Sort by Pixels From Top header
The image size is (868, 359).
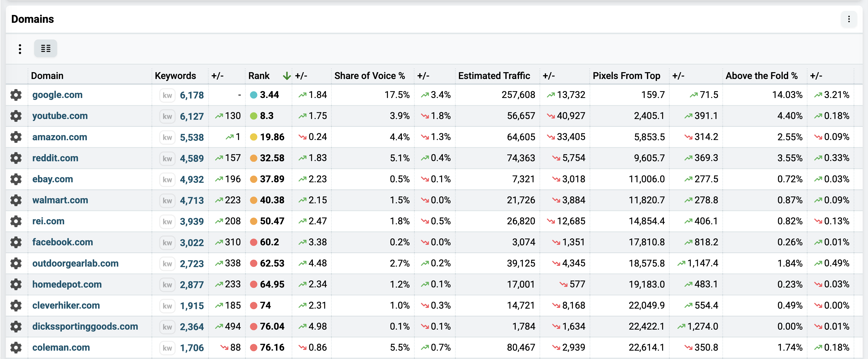(626, 76)
